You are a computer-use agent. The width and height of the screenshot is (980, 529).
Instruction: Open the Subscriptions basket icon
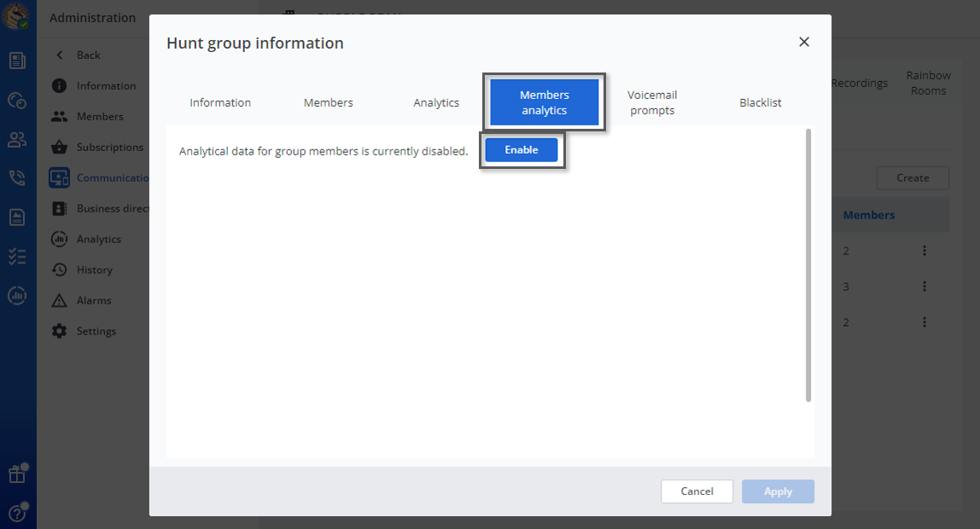click(x=59, y=147)
